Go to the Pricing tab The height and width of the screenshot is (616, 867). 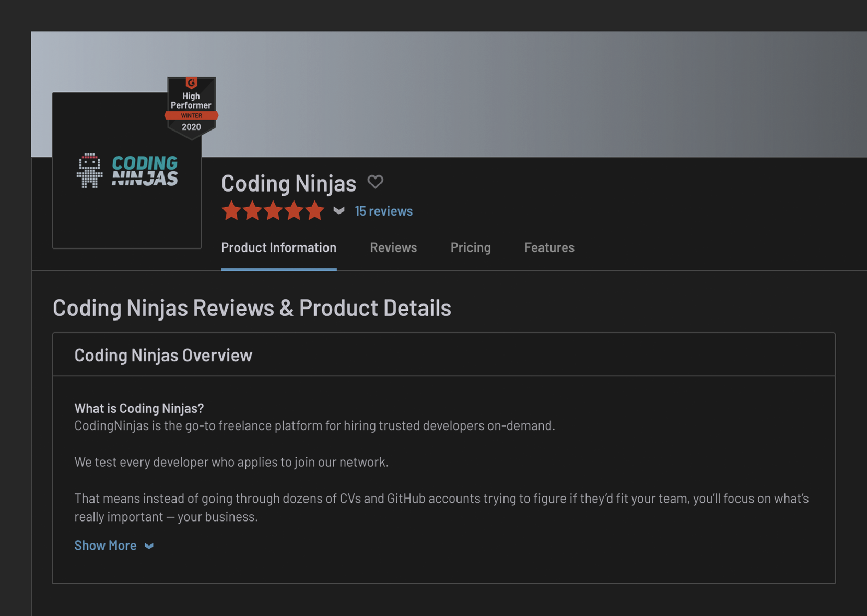[471, 247]
